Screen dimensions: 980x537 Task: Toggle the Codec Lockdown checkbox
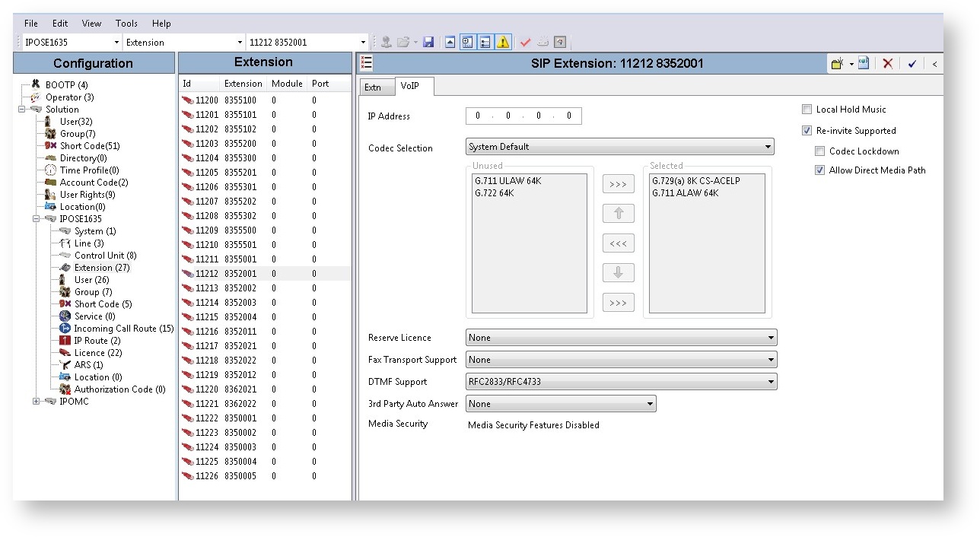pyautogui.click(x=820, y=151)
